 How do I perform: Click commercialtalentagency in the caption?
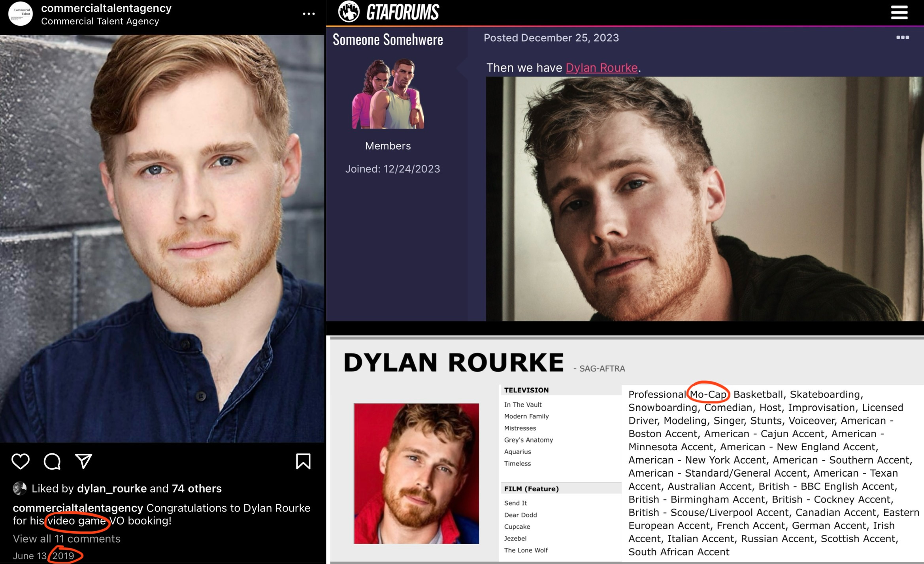point(78,508)
